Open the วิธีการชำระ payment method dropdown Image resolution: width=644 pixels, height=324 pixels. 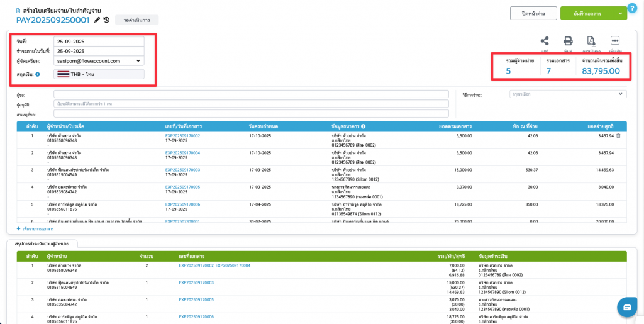click(x=567, y=94)
